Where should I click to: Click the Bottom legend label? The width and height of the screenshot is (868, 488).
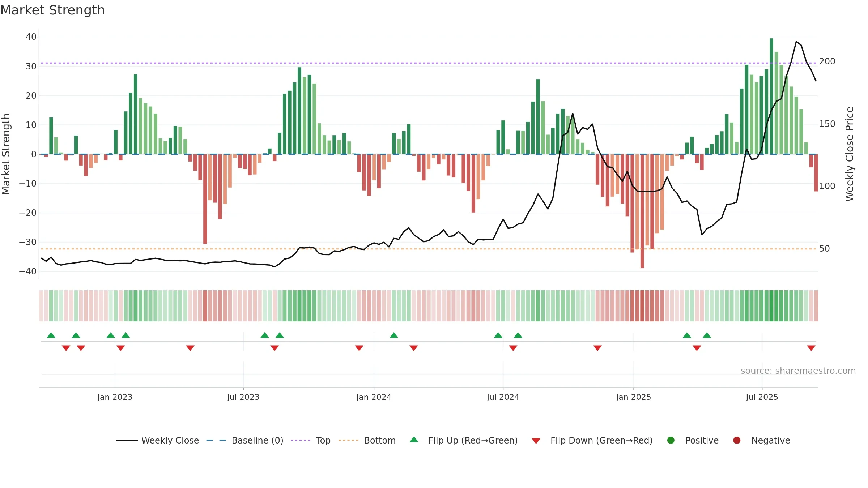click(x=380, y=440)
